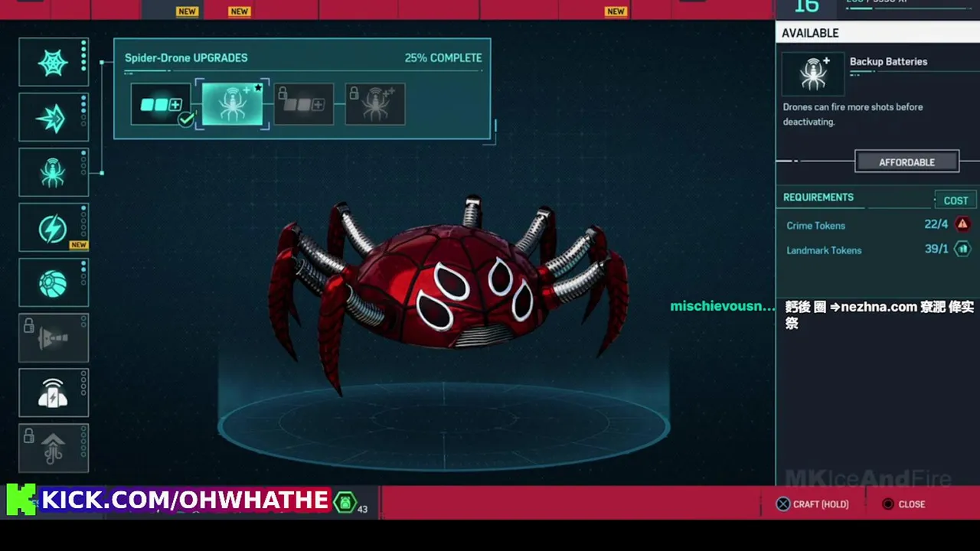Click the Spider-Drone upgrades progress bar
Screen dimensions: 980x551
[x=303, y=71]
